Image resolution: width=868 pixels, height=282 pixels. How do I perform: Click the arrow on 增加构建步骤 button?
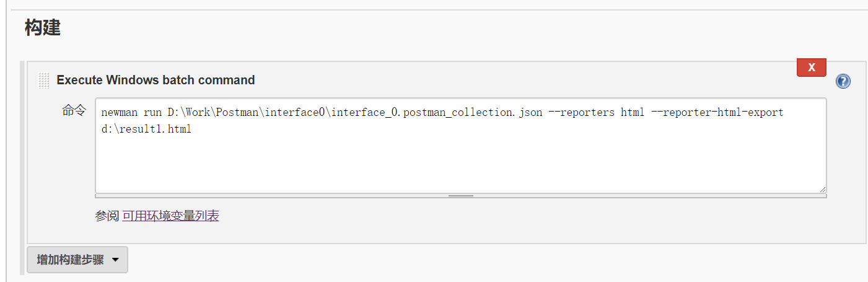(115, 260)
